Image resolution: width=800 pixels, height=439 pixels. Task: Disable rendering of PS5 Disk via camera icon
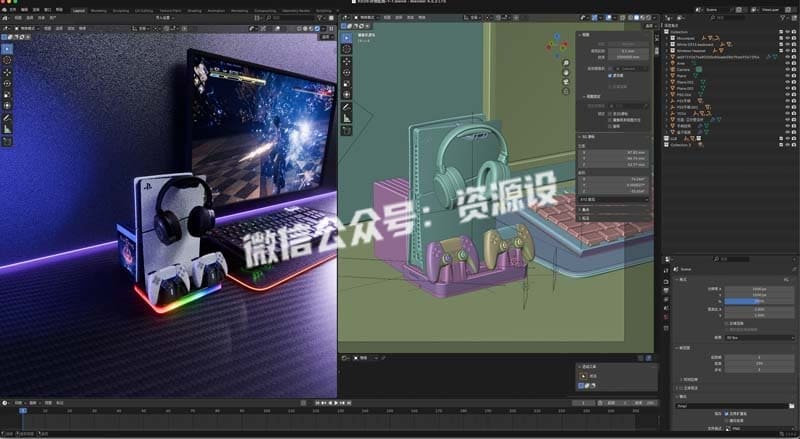(x=793, y=94)
